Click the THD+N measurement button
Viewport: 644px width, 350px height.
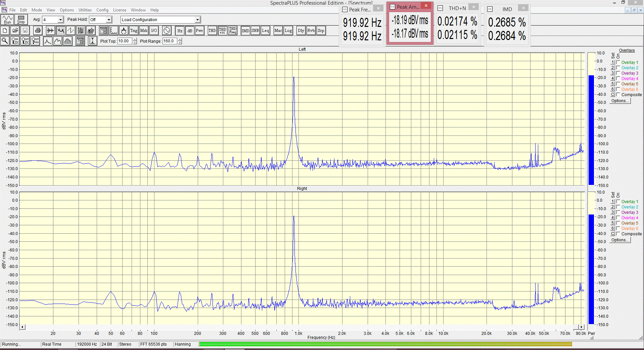(223, 31)
